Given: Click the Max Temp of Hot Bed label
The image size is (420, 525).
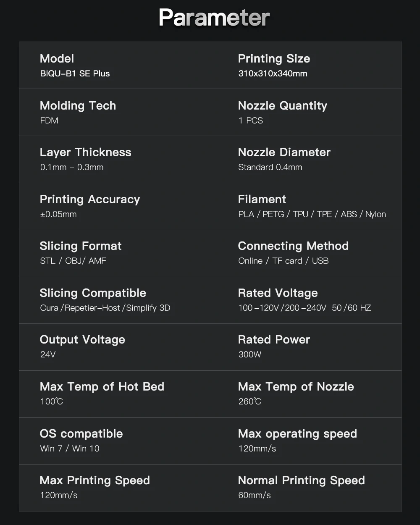Looking at the screenshot, I should [102, 387].
